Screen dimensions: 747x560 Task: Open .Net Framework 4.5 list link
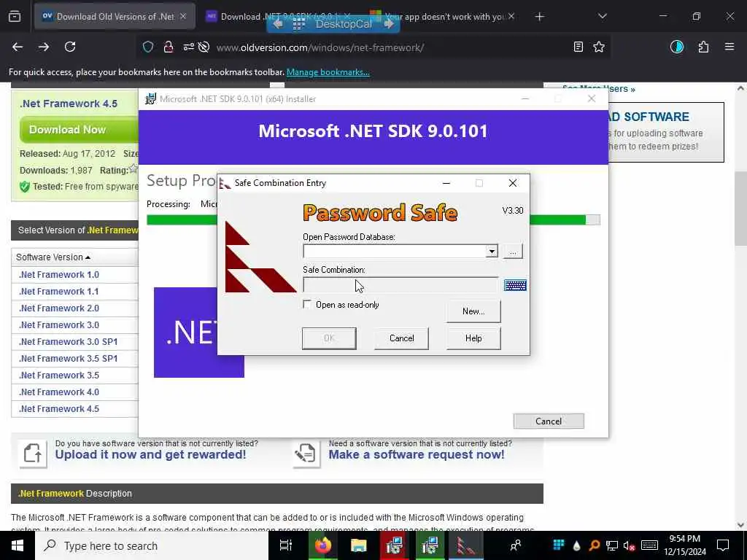59,408
